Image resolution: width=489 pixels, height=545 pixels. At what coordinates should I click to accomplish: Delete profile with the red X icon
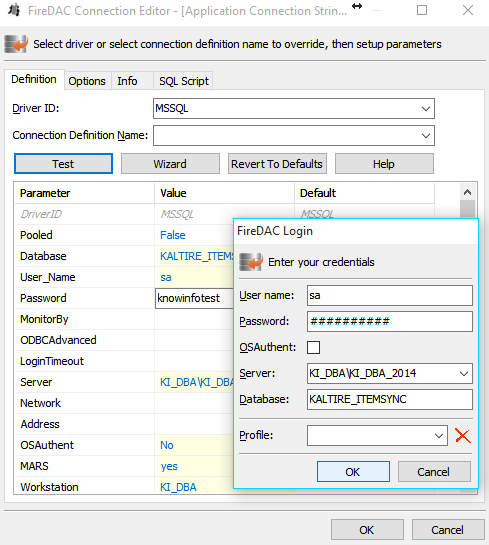coord(463,436)
